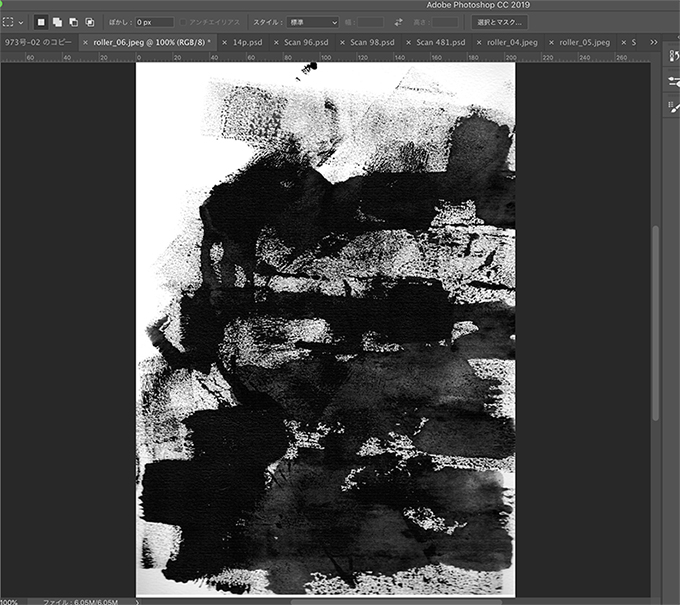The image size is (680, 605).
Task: Click the 選択とマスク button
Action: (x=497, y=21)
